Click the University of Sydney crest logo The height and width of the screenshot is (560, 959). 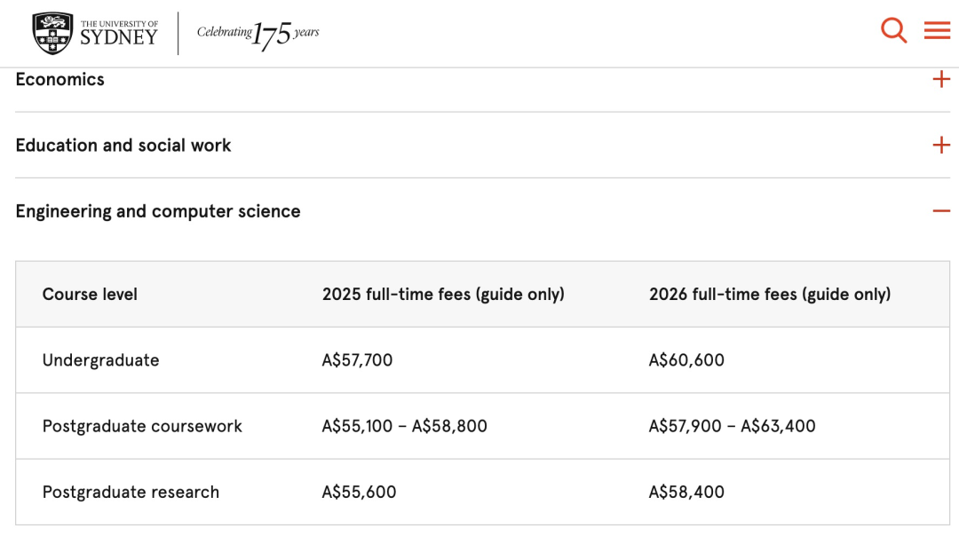pos(52,33)
